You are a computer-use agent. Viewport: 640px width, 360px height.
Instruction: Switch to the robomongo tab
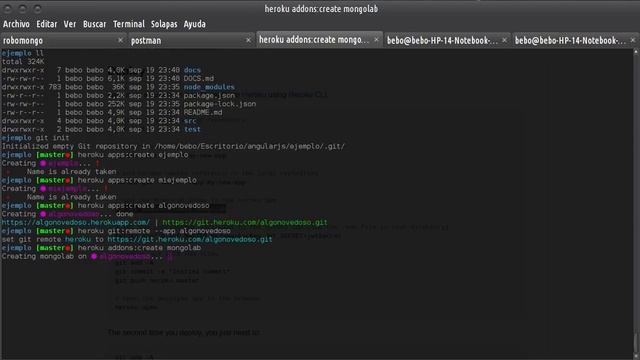click(x=63, y=40)
